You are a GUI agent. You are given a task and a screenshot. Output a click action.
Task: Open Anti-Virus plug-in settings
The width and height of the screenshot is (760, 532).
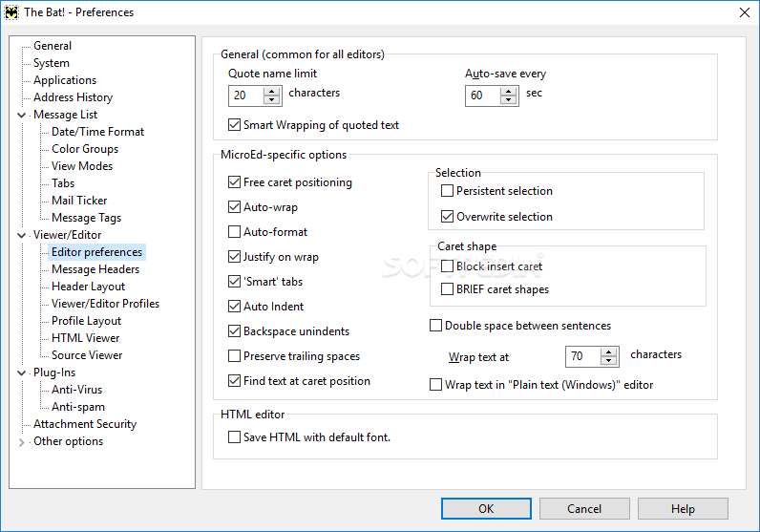(77, 390)
